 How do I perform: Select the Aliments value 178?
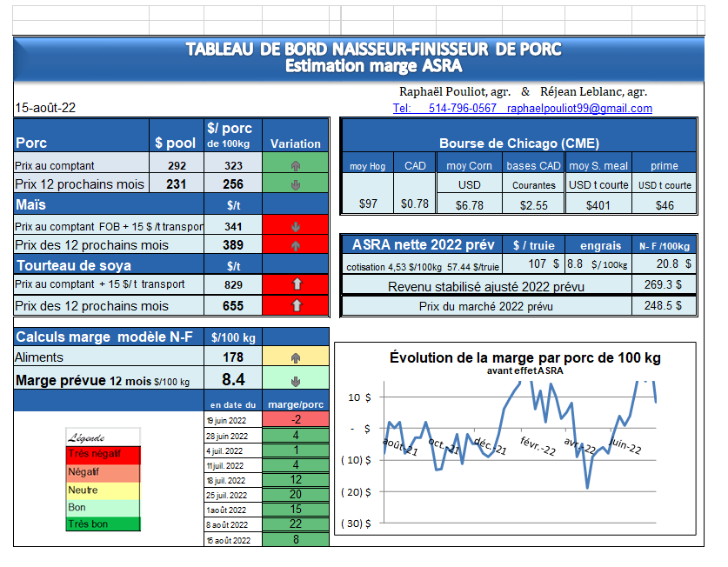(x=233, y=357)
